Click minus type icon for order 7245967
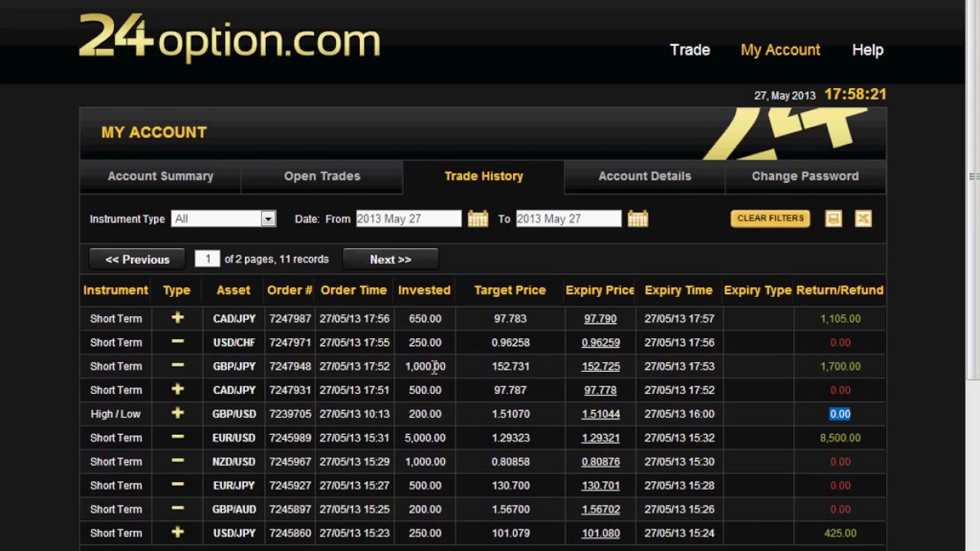Viewport: 980px width, 551px height. (178, 461)
